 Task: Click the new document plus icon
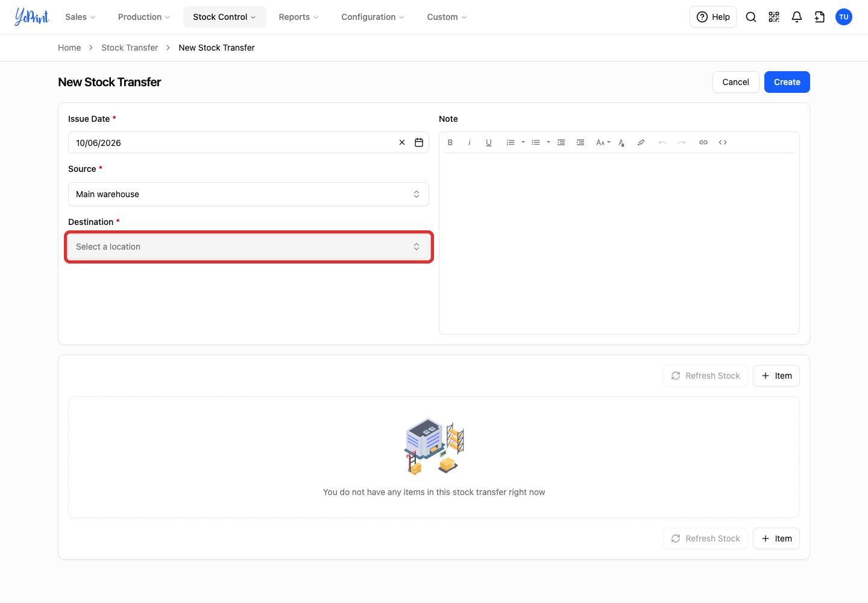click(820, 17)
